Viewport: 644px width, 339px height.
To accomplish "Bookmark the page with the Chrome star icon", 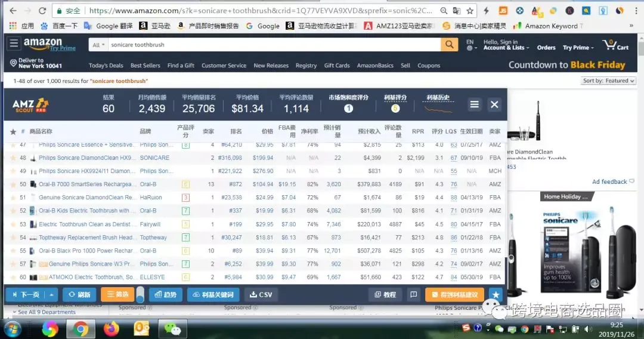I will point(470,11).
